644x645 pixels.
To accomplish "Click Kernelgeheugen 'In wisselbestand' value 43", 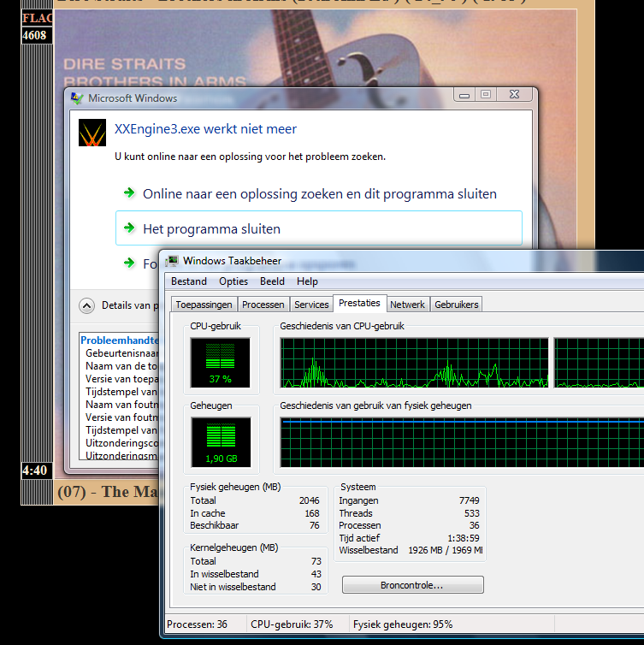I will pos(316,574).
